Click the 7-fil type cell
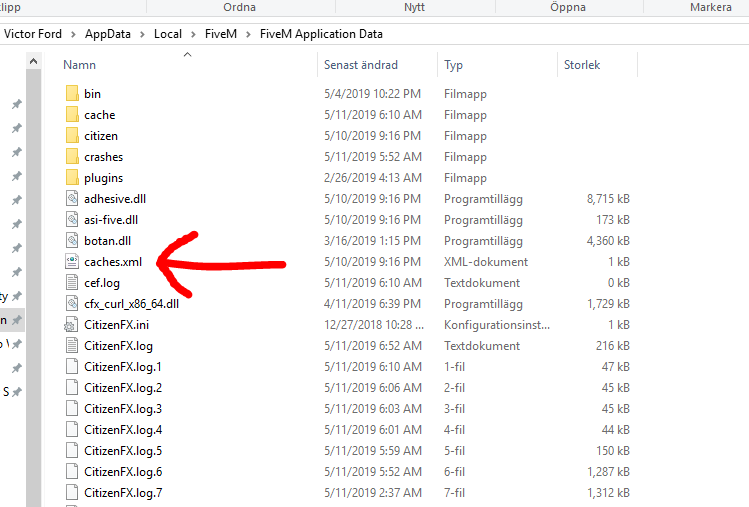This screenshot has width=749, height=507. 454,493
